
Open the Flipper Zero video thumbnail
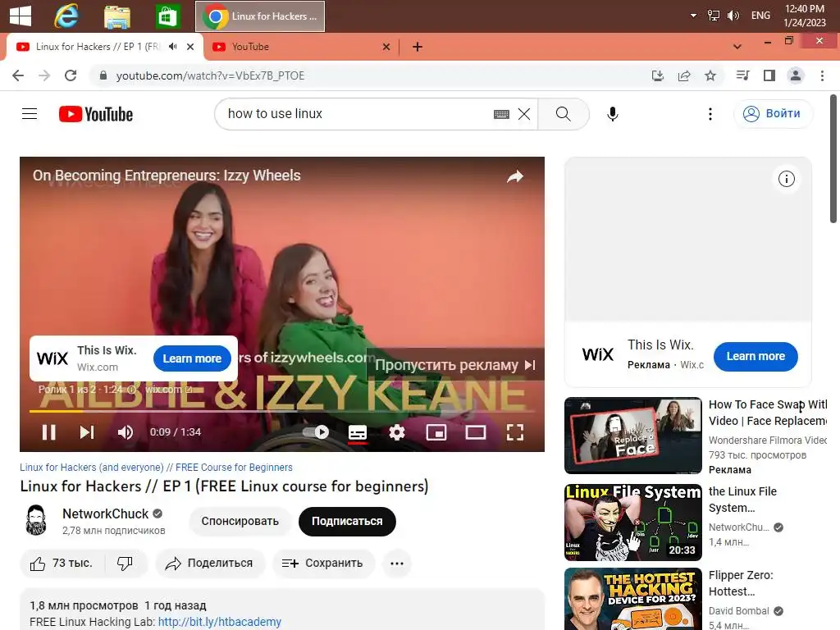[633, 599]
